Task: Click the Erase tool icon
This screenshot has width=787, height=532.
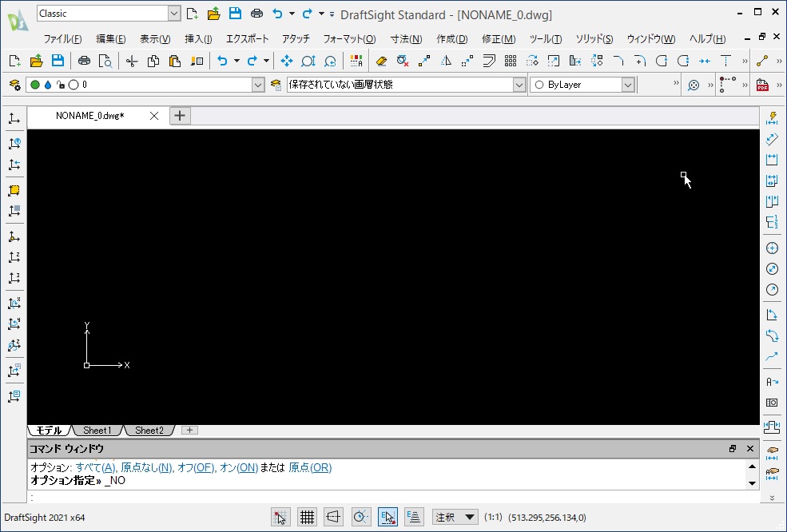Action: point(381,62)
